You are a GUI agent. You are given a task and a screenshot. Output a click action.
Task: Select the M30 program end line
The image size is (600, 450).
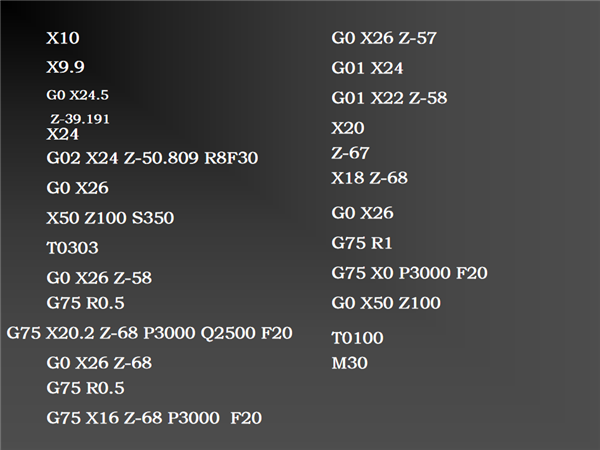[x=350, y=363]
